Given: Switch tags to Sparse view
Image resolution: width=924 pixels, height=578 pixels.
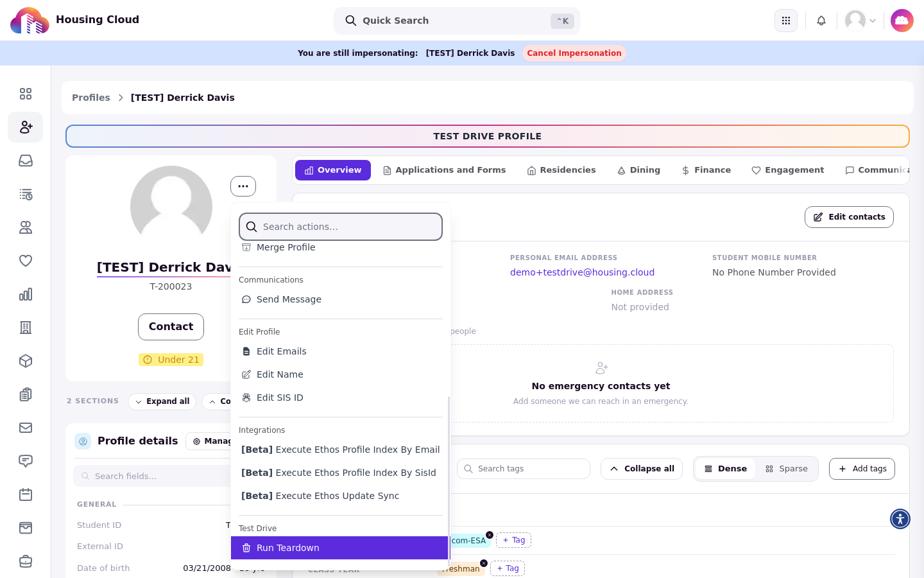Looking at the screenshot, I should pyautogui.click(x=787, y=469).
